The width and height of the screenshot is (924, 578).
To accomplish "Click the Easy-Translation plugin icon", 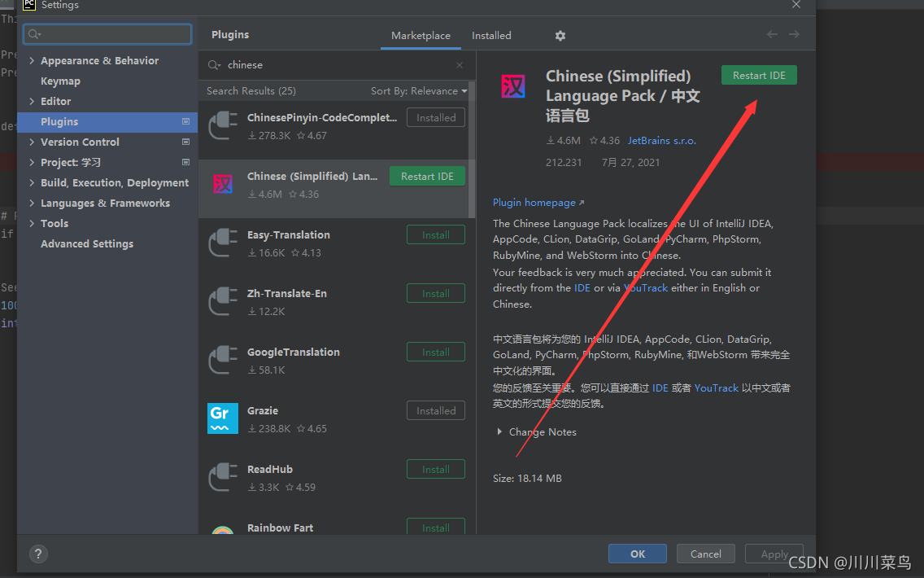I will [223, 243].
